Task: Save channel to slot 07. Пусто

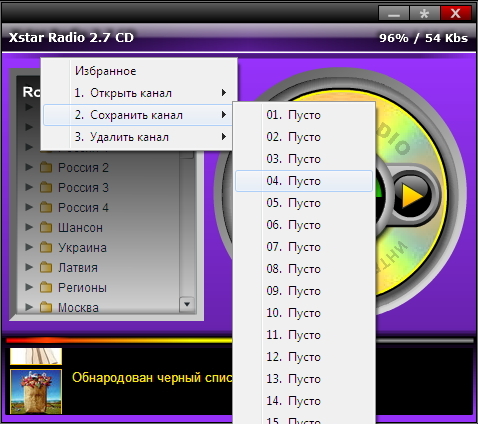Action: [304, 247]
